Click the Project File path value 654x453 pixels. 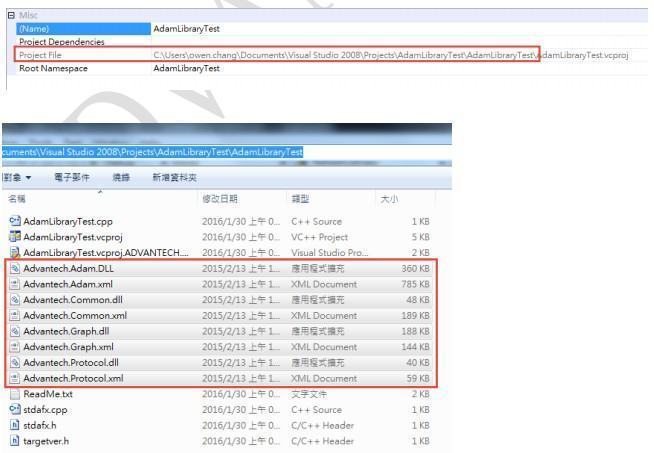pyautogui.click(x=391, y=55)
